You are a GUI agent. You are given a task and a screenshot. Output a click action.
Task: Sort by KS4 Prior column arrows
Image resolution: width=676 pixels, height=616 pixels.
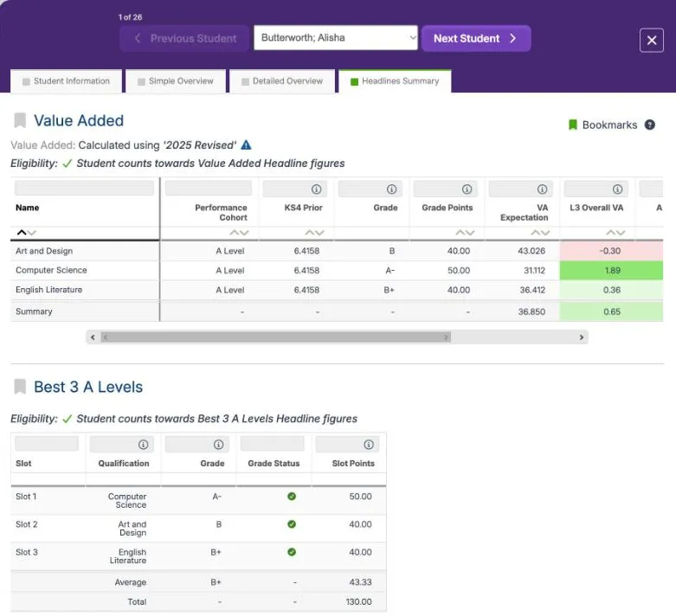tap(314, 233)
